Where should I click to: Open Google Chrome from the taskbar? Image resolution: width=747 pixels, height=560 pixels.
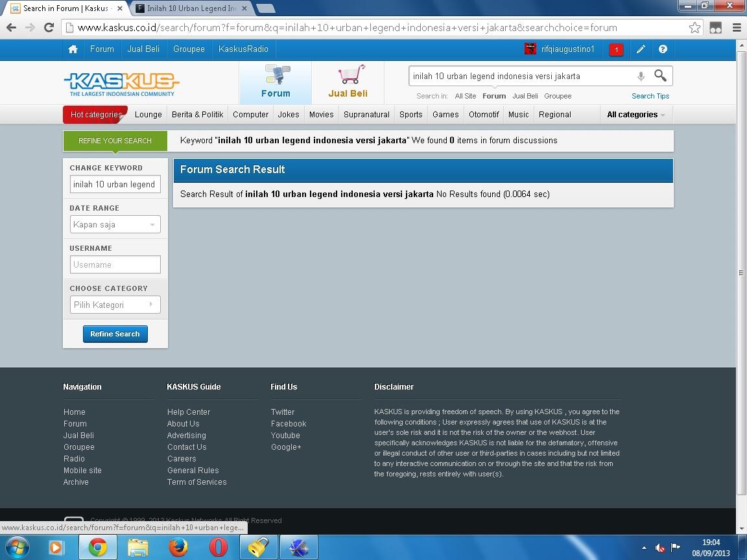(x=98, y=548)
